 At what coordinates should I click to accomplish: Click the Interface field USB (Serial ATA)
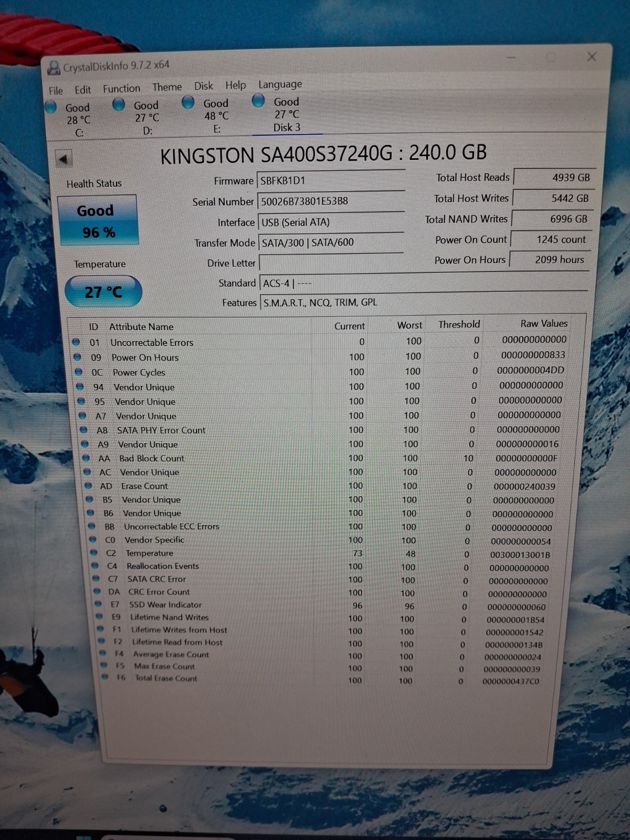coord(331,222)
